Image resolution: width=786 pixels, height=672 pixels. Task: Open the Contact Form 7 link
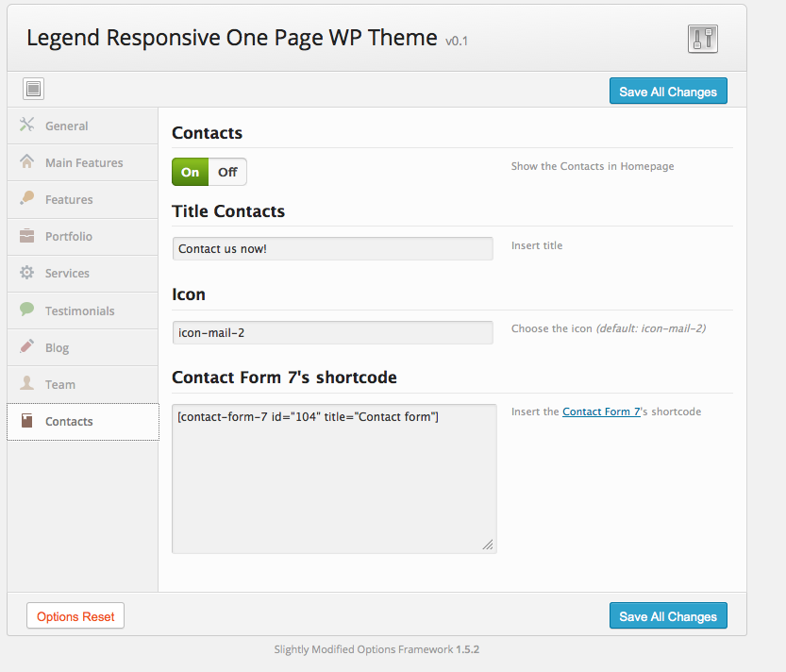tap(601, 412)
